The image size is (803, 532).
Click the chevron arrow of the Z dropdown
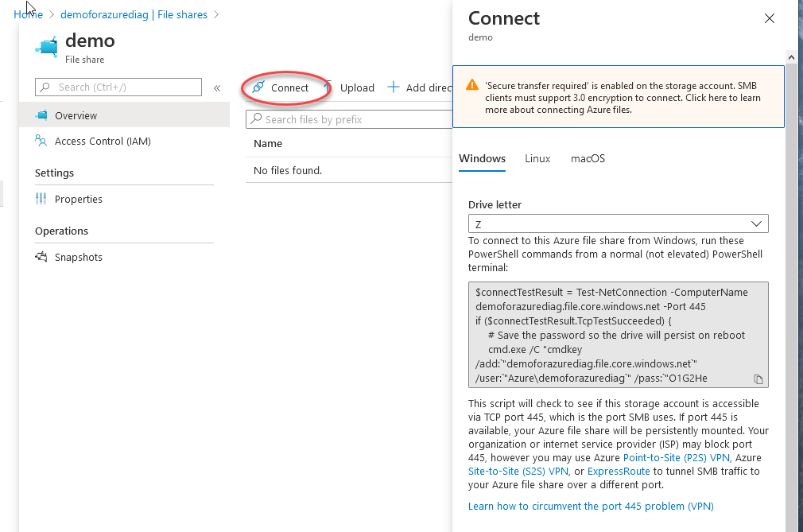click(756, 223)
